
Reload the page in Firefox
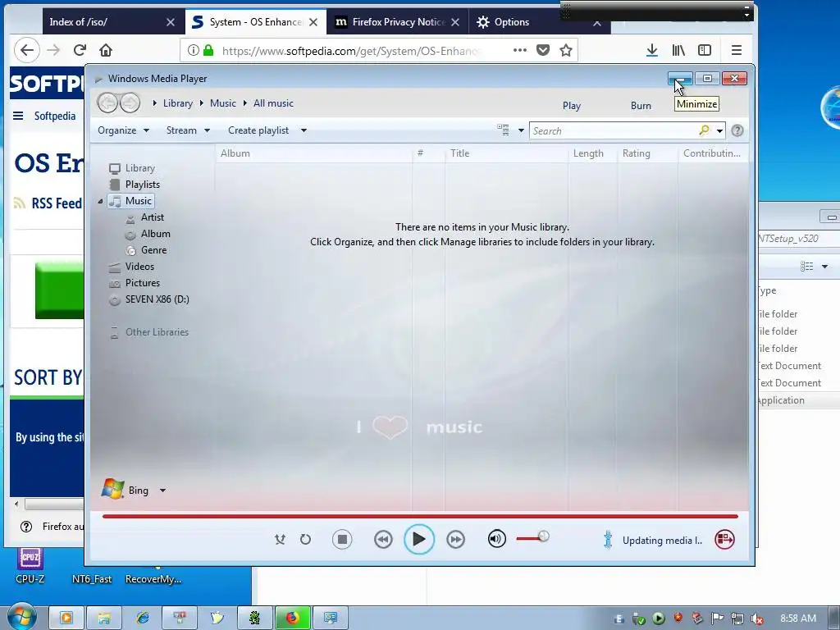(80, 50)
